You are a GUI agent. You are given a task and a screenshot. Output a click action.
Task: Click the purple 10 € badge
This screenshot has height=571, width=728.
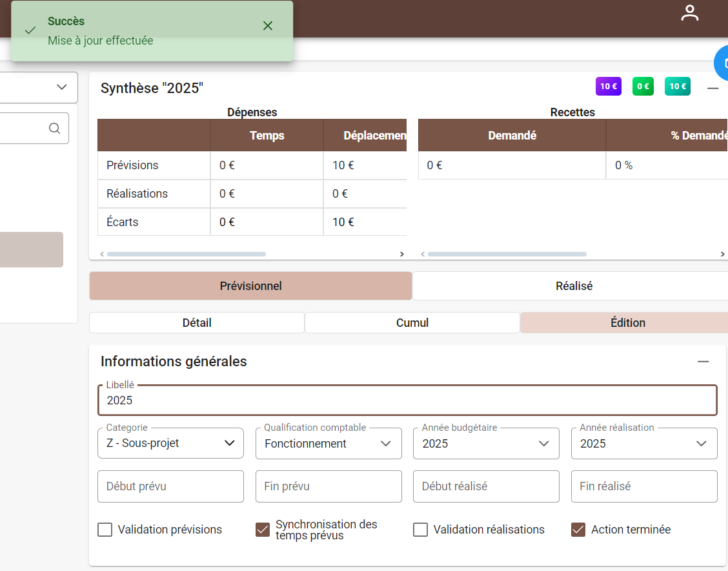pos(608,86)
